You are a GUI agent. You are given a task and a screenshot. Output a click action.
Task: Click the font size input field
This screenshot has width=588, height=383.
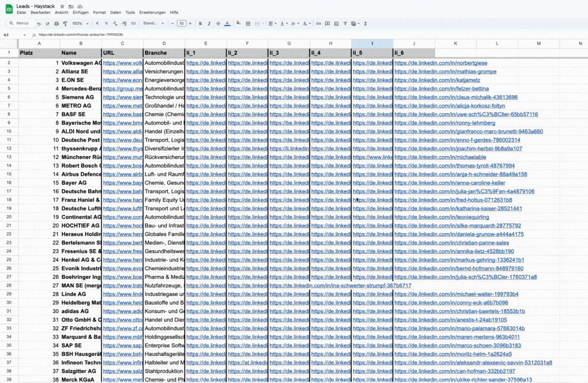(181, 23)
